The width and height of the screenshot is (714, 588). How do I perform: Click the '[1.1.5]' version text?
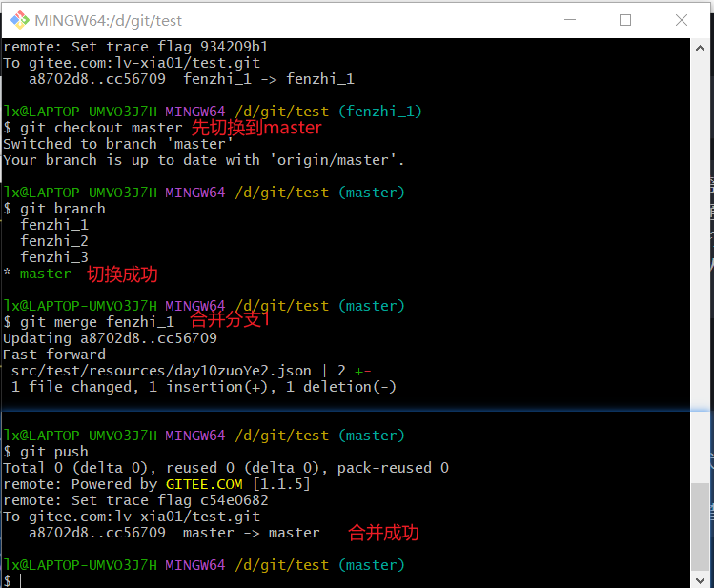(x=282, y=484)
